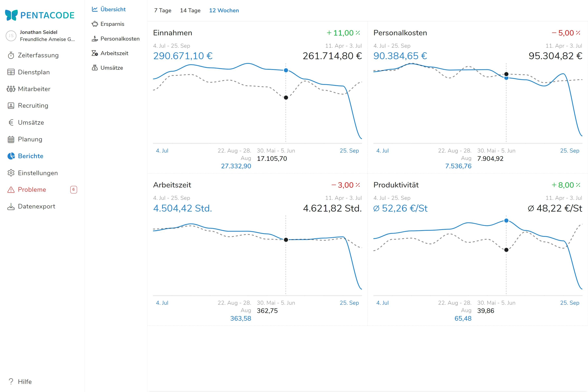The height and width of the screenshot is (392, 588).
Task: Click the Datenexport download icon
Action: point(11,206)
